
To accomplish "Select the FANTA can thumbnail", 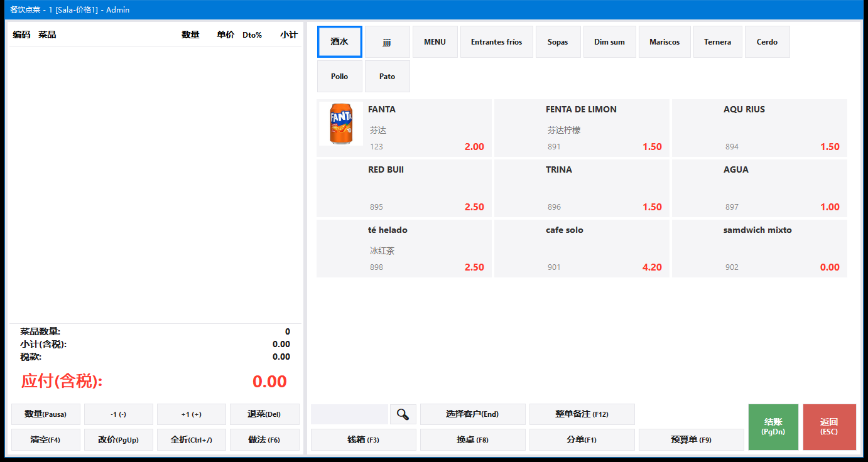I will [x=341, y=124].
